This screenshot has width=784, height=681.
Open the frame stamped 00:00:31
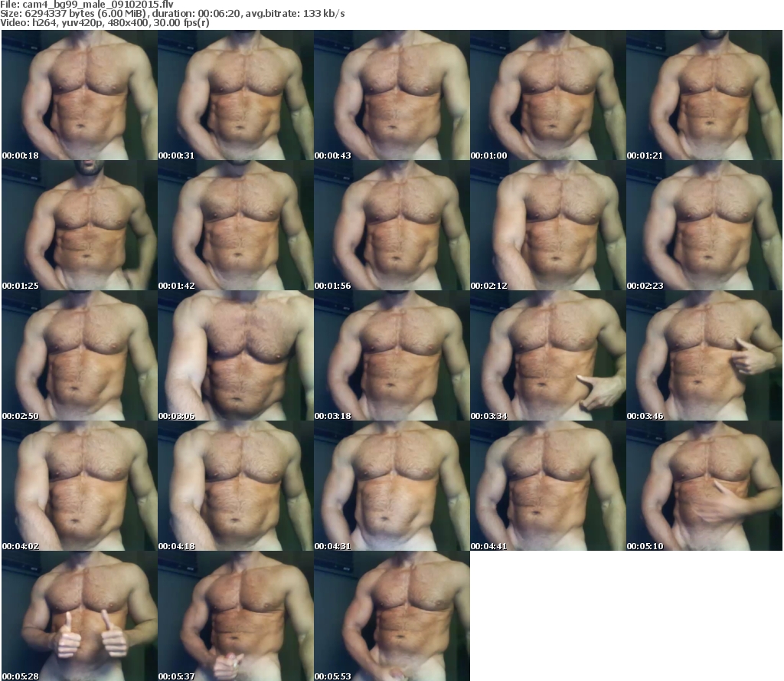coord(236,95)
